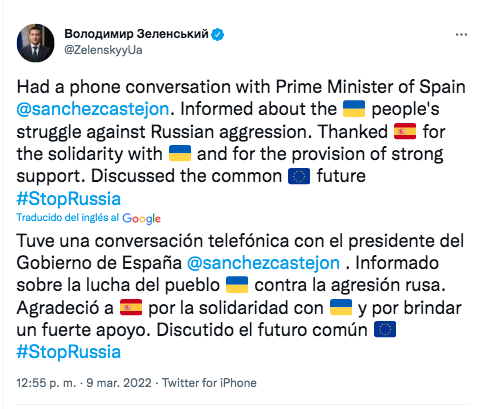The image size is (481, 409).
Task: Click the EU flag after 'futuro común'
Action: (385, 330)
